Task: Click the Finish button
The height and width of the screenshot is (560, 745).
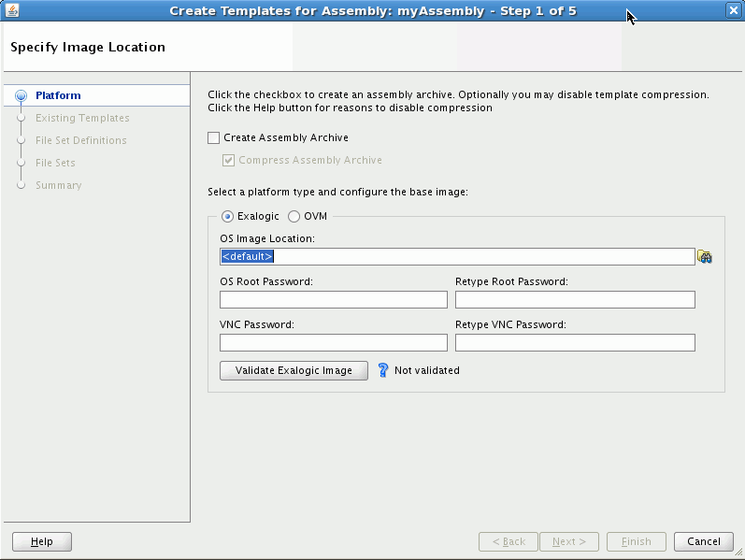Action: click(637, 541)
